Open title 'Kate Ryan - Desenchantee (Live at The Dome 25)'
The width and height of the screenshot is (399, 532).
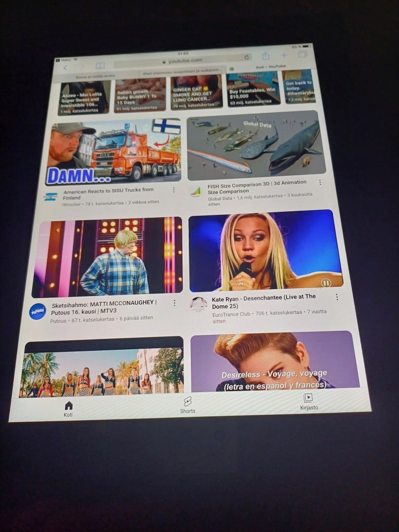point(263,301)
